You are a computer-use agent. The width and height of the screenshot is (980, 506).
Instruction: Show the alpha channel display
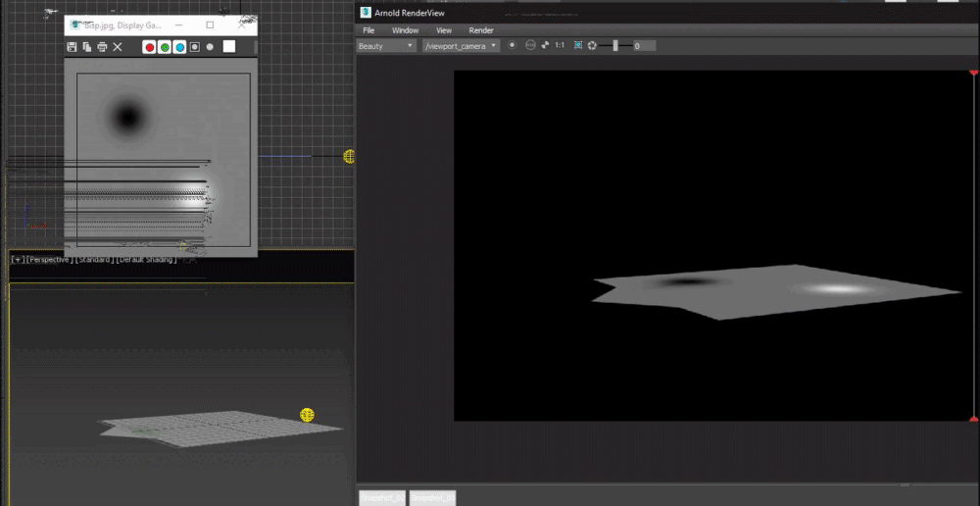195,47
